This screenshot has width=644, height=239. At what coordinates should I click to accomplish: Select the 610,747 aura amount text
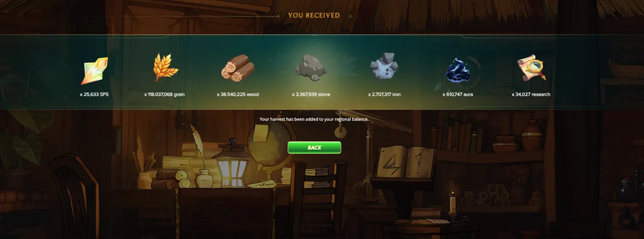click(x=458, y=94)
